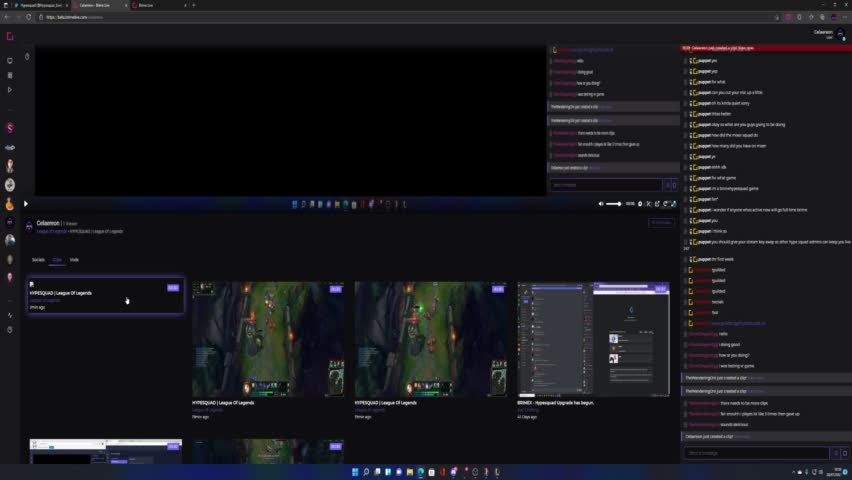
Task: Reload the page with the browser refresh icon
Action: [29, 17]
